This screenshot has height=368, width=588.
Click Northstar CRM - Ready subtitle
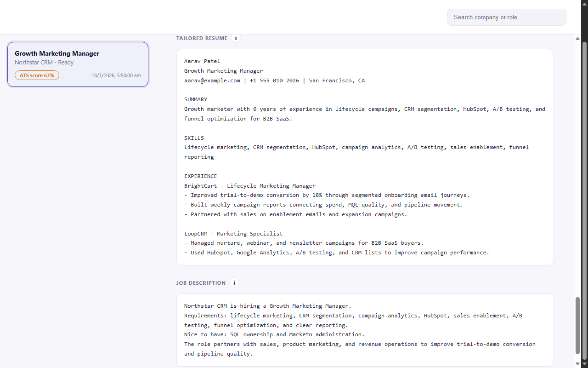tap(44, 63)
